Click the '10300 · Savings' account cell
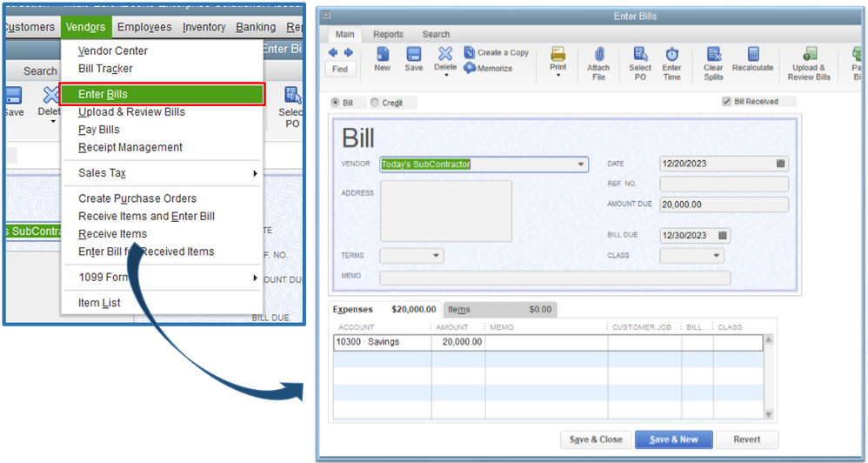Image resolution: width=868 pixels, height=463 pixels. (383, 342)
